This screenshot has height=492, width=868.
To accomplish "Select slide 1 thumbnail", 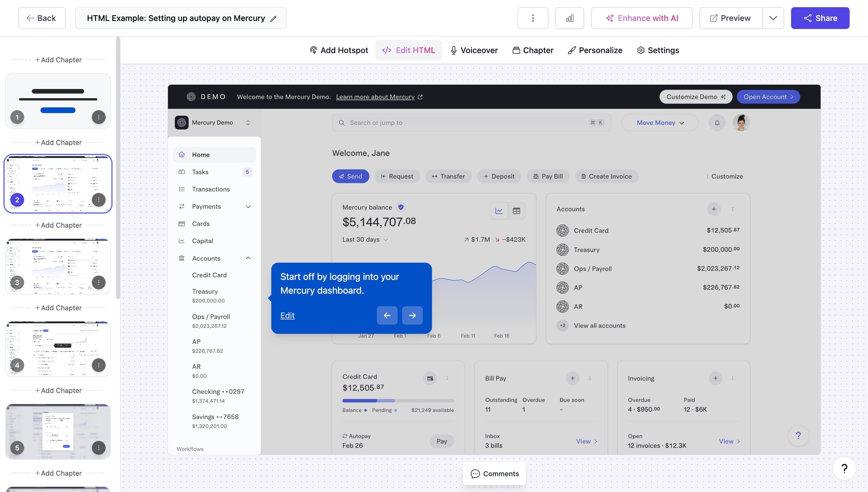I will click(58, 101).
